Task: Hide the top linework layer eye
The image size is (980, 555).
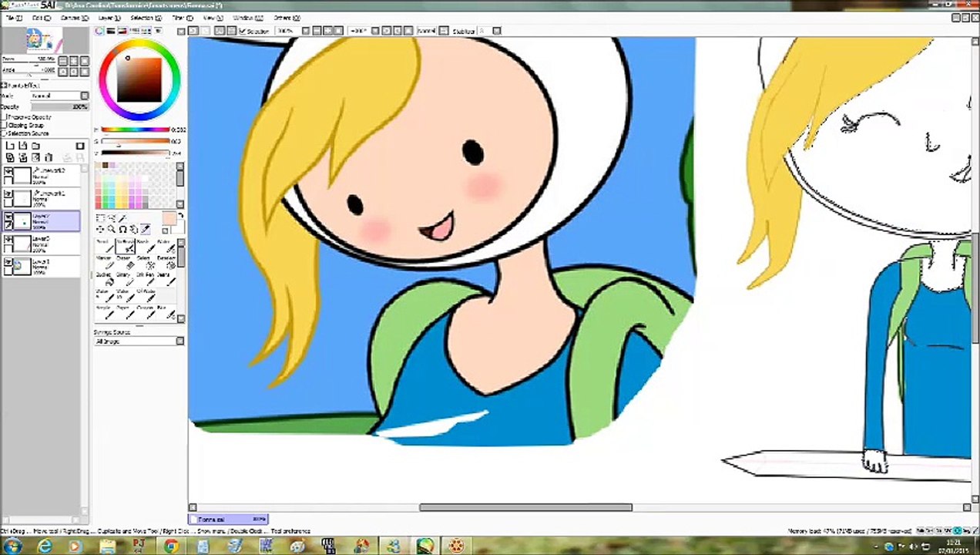Action: click(x=8, y=170)
